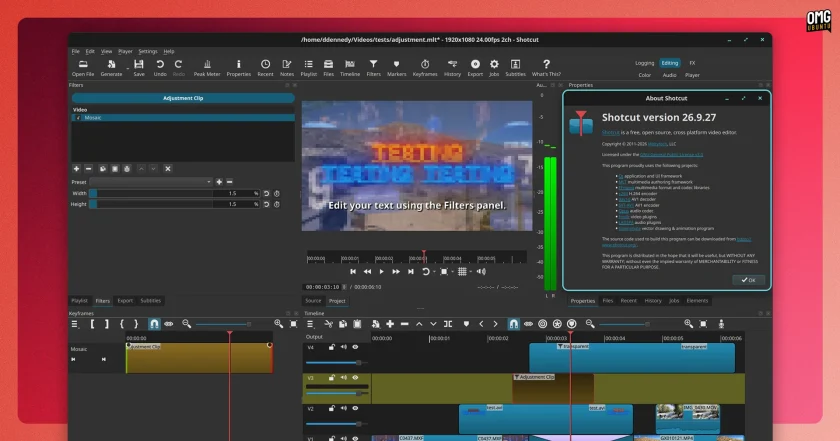
Task: Lock track V4 with its padlock icon
Action: pyautogui.click(x=332, y=347)
